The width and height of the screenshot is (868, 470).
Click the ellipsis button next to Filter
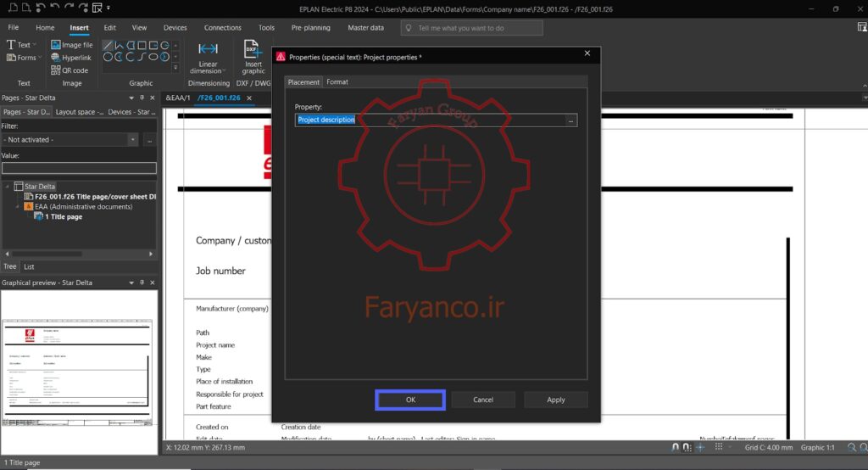pos(149,140)
